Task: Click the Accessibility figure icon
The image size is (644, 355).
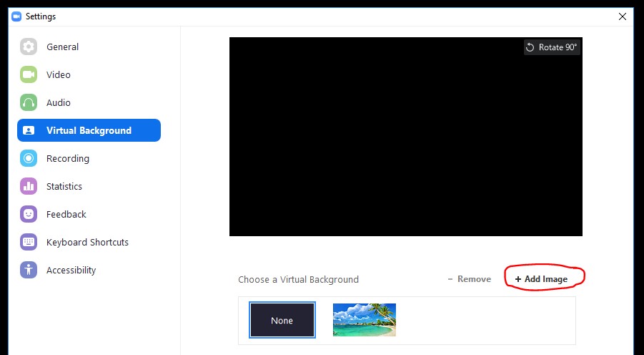Action: tap(29, 270)
